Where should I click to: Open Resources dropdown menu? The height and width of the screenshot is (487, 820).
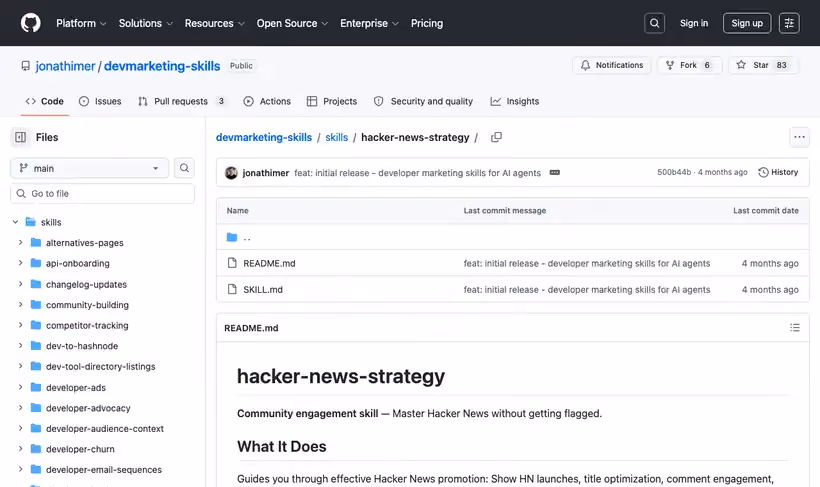pyautogui.click(x=214, y=23)
